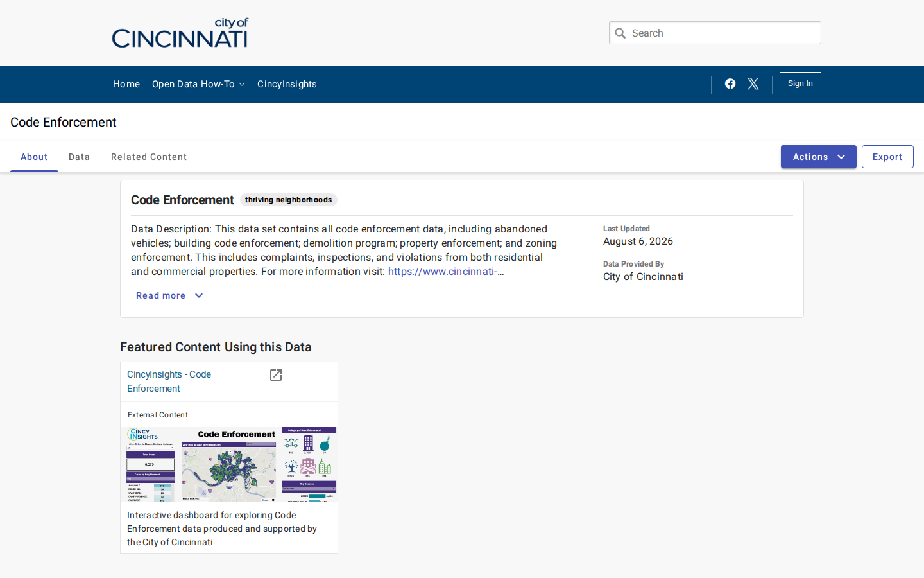Click the search magnifier icon
Screen dimensions: 924x578
620,33
